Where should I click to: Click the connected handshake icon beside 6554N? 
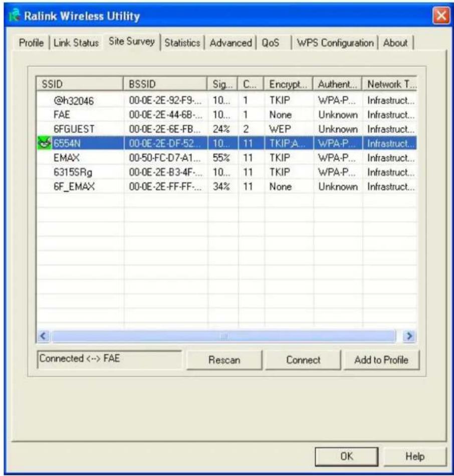coord(44,143)
